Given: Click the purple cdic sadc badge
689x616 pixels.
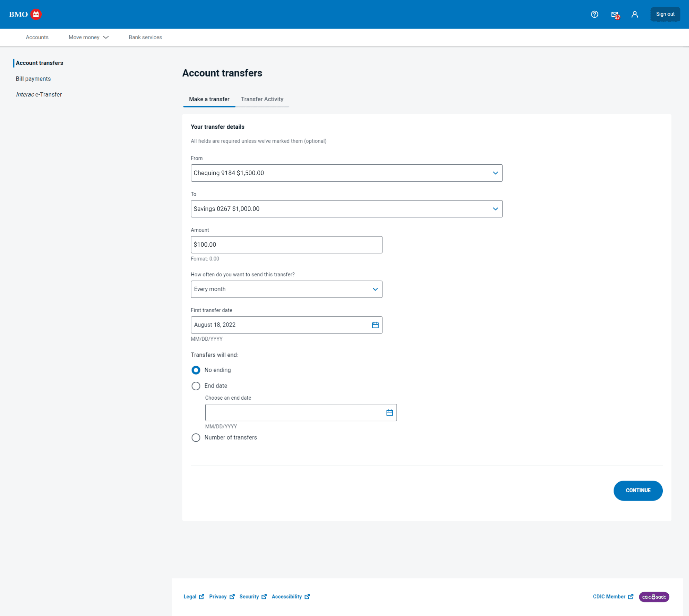Looking at the screenshot, I should pos(654,597).
